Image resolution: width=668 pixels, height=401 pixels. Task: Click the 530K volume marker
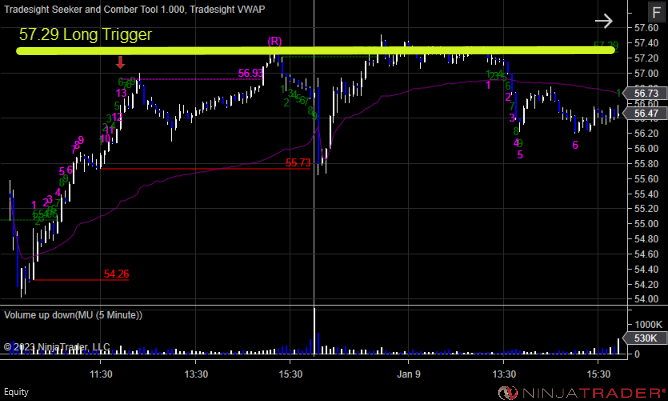646,338
